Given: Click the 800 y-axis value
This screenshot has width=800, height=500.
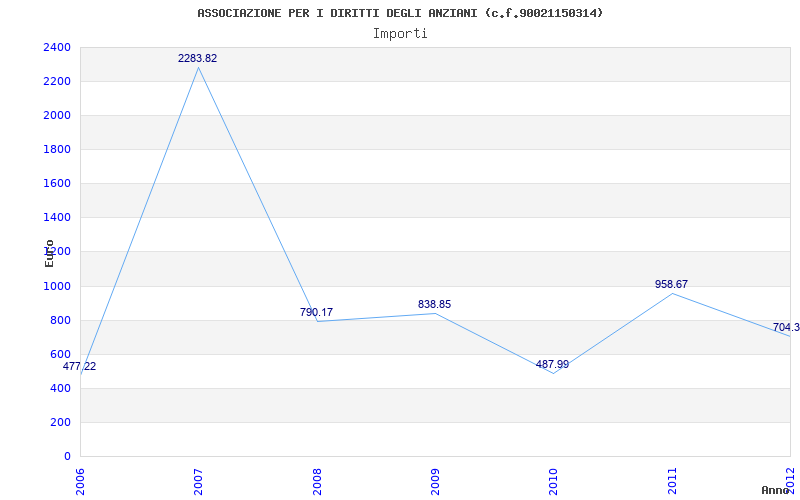Looking at the screenshot, I should 60,320.
